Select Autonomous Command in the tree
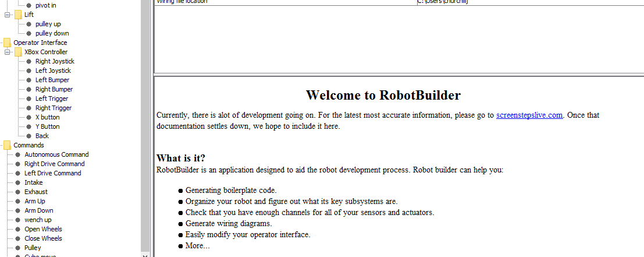The width and height of the screenshot is (644, 257). click(56, 154)
